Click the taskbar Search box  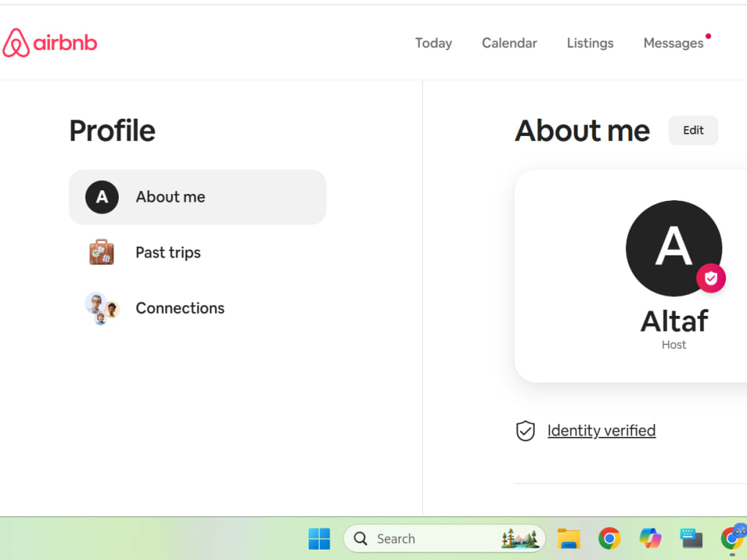coord(444,538)
